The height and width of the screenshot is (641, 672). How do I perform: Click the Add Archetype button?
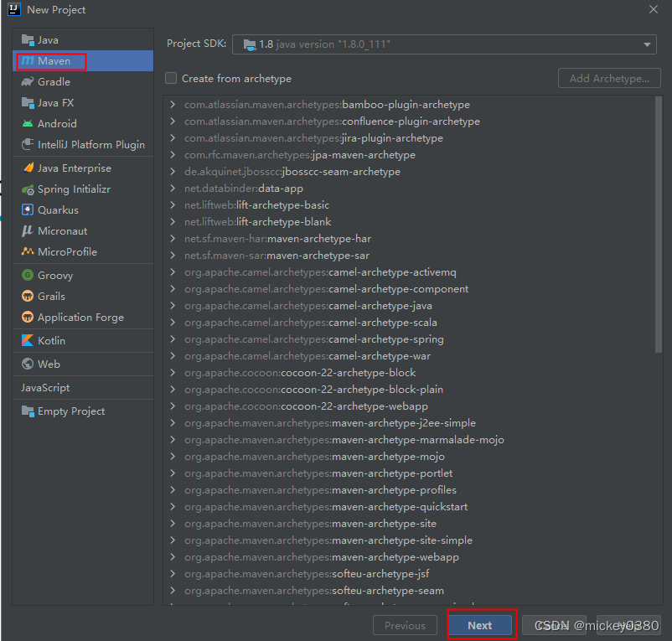pyautogui.click(x=609, y=78)
